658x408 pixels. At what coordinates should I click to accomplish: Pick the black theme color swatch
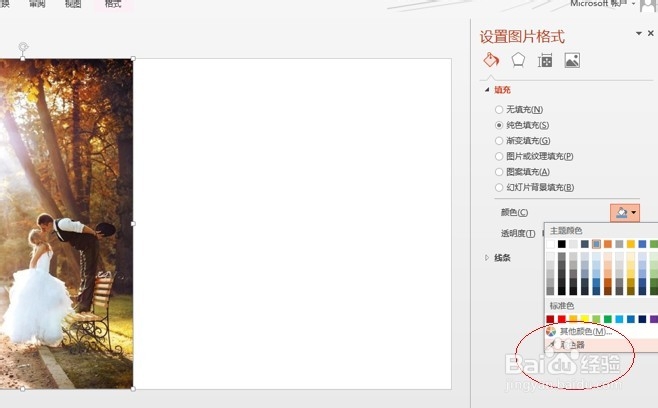coord(562,244)
